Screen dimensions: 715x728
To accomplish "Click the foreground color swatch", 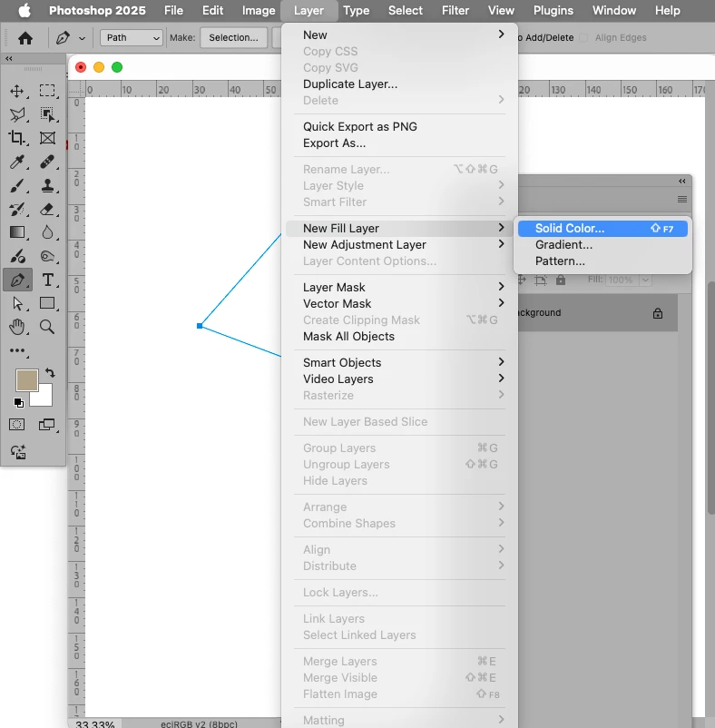I will [x=27, y=380].
